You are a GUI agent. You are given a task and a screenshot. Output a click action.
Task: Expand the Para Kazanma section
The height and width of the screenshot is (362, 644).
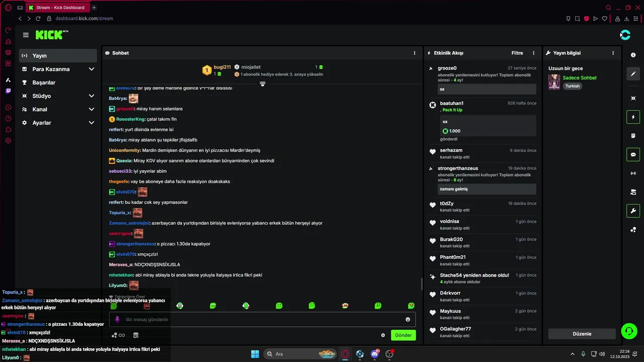pyautogui.click(x=58, y=69)
